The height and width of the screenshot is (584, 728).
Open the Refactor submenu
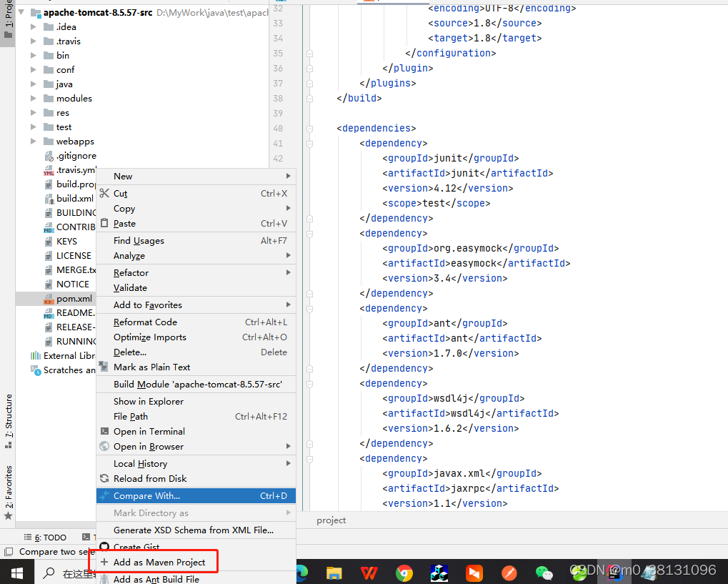pos(196,273)
